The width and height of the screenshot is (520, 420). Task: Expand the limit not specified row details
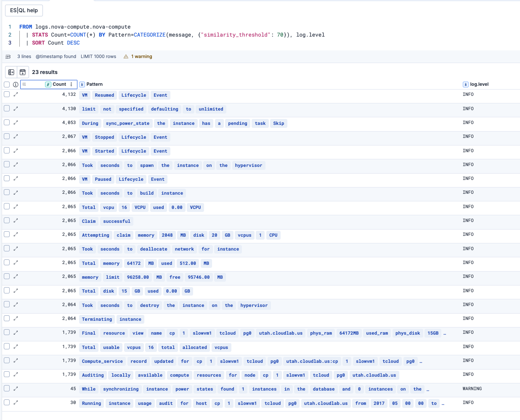tap(16, 108)
